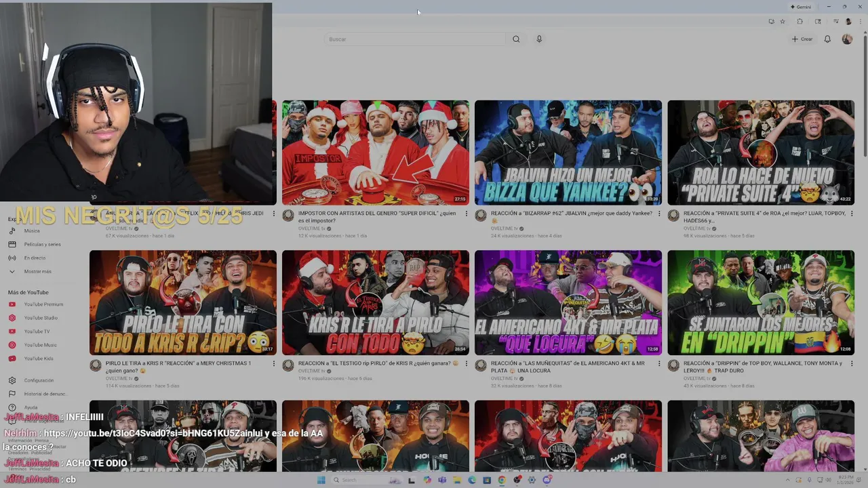Image resolution: width=868 pixels, height=488 pixels.
Task: Click the YouTube search magnifier icon
Action: tap(516, 39)
